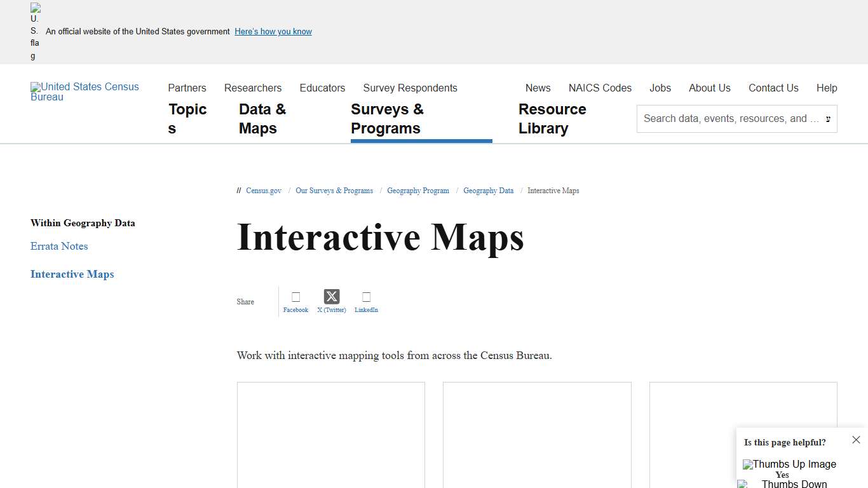
Task: Expand the Topics menu
Action: pyautogui.click(x=187, y=119)
